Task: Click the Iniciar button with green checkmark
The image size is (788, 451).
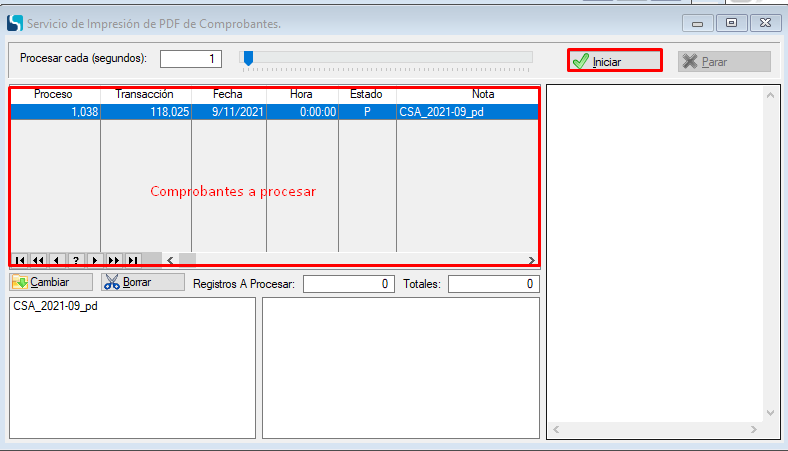Action: click(x=615, y=61)
